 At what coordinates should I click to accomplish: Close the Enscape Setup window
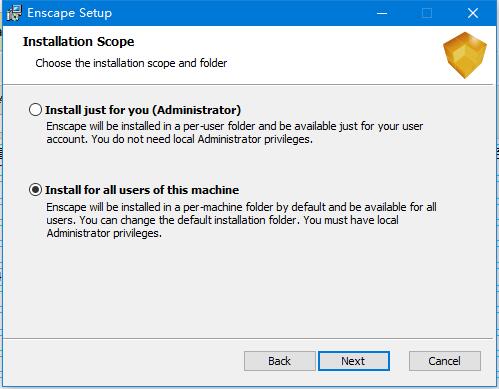tap(473, 13)
